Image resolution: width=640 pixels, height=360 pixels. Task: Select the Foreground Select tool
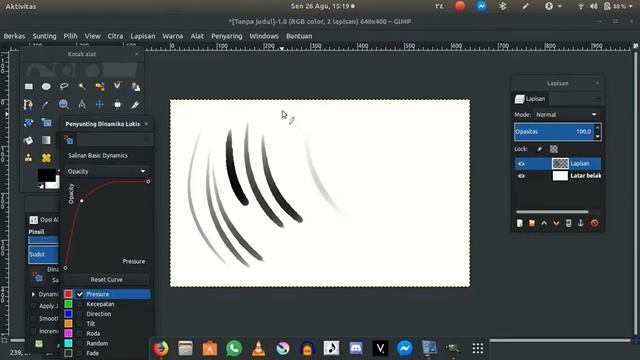[136, 87]
